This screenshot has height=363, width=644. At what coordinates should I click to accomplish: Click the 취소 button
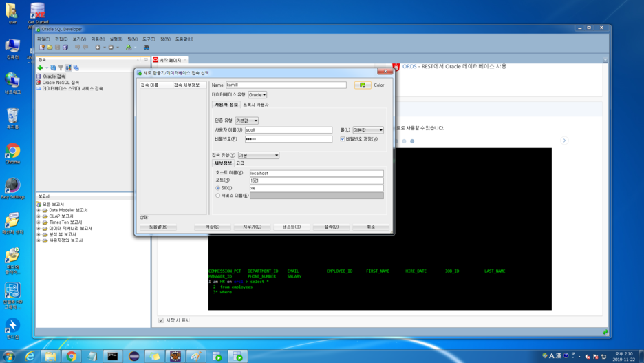coord(371,227)
